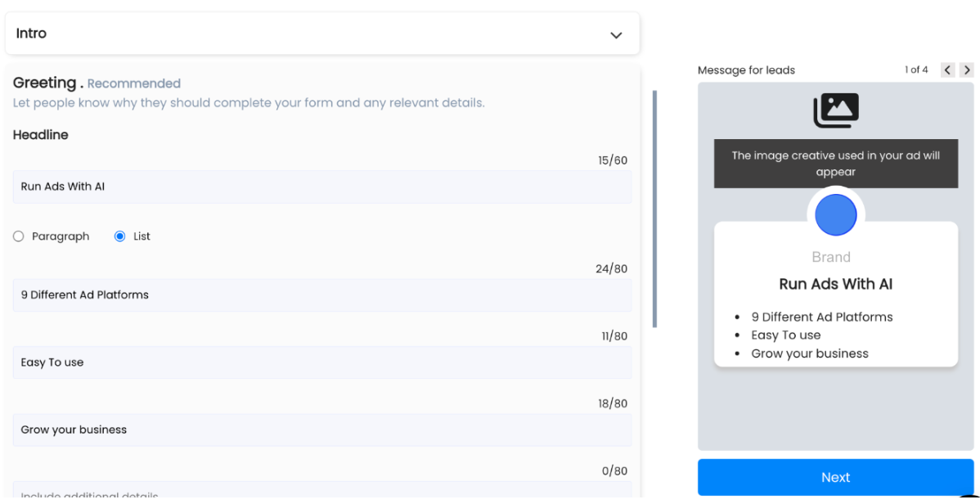980x504 pixels.
Task: Click the 'Recommended' label beside Greeting
Action: tap(133, 83)
